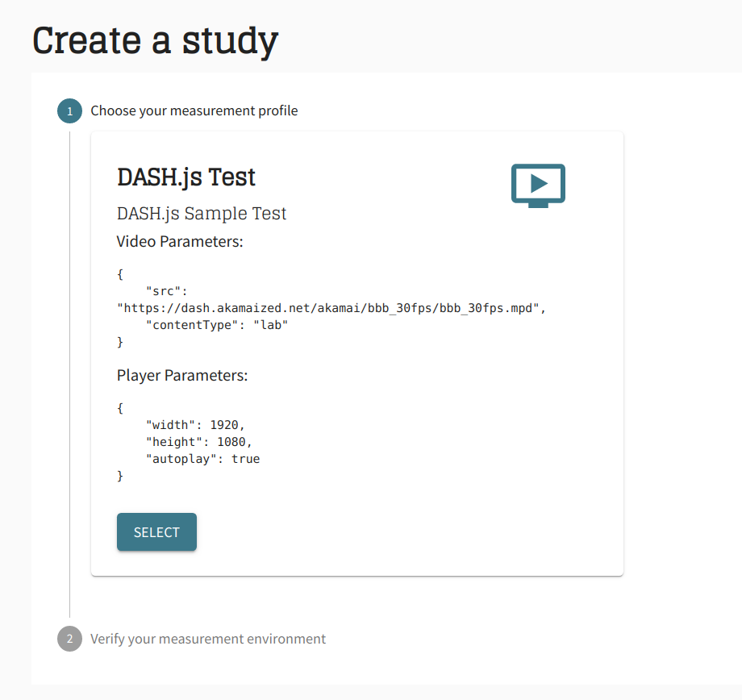Click the step 1 circle icon
This screenshot has height=700, width=742.
[x=69, y=110]
